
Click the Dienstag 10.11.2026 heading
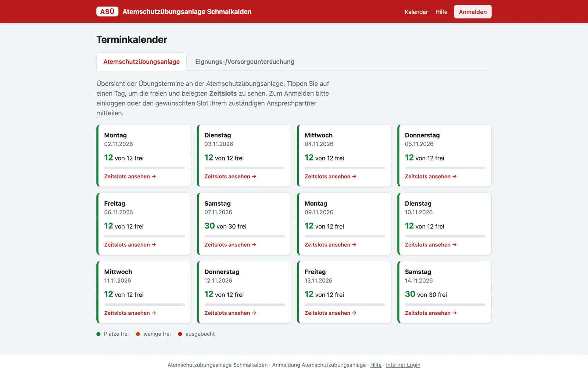click(418, 204)
